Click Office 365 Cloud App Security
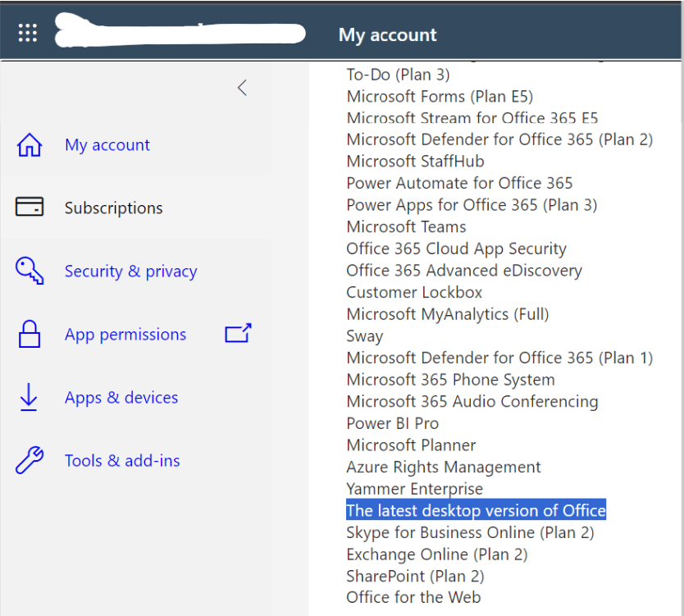 (456, 249)
